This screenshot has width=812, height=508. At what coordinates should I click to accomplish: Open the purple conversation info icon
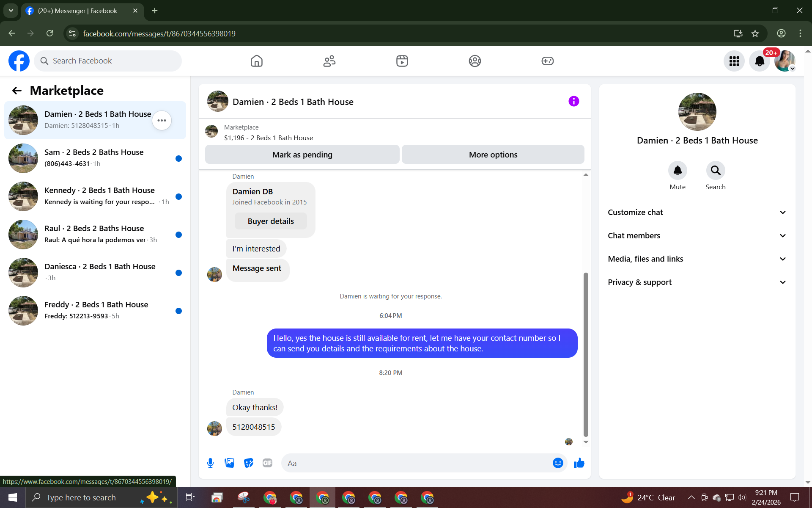click(573, 101)
